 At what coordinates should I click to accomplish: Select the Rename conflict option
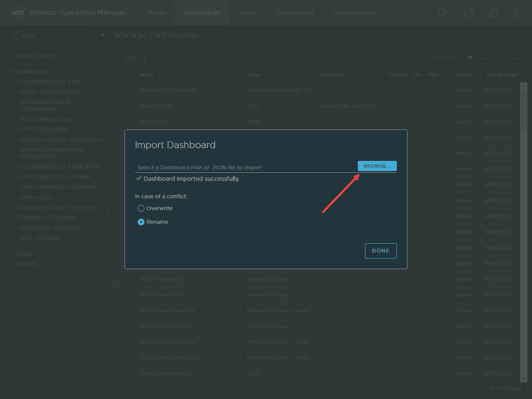(x=141, y=222)
